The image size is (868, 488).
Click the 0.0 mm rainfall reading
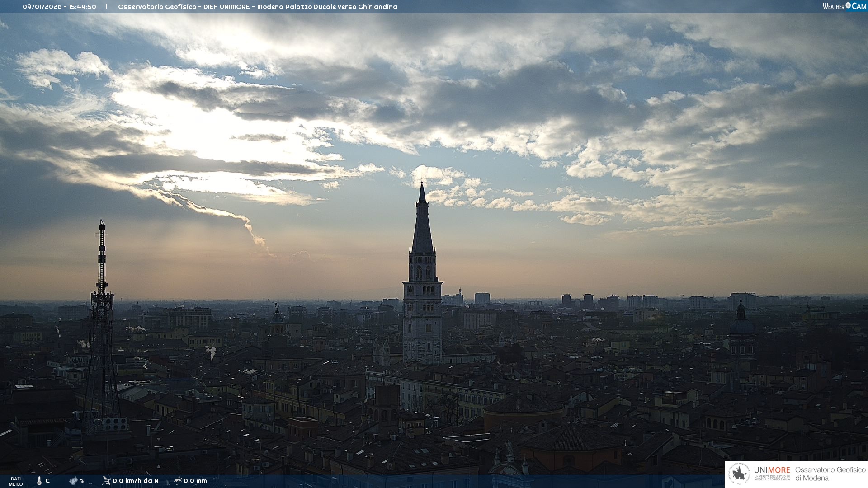click(195, 481)
